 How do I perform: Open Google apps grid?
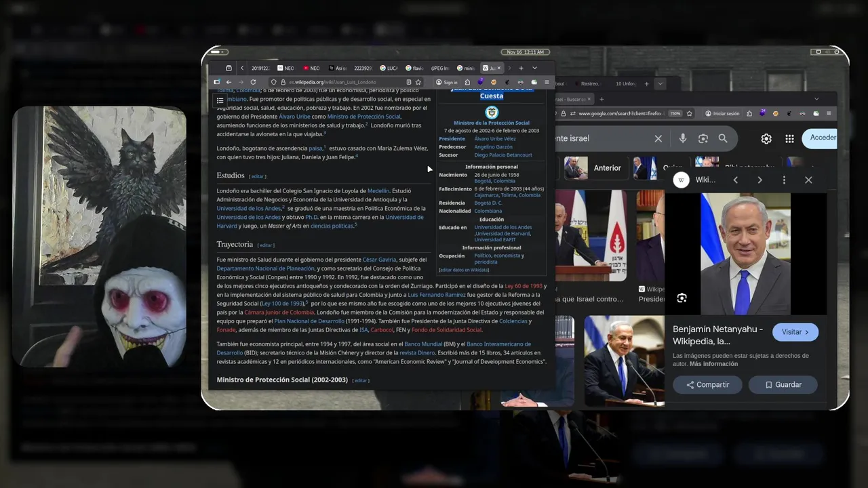[x=789, y=138]
